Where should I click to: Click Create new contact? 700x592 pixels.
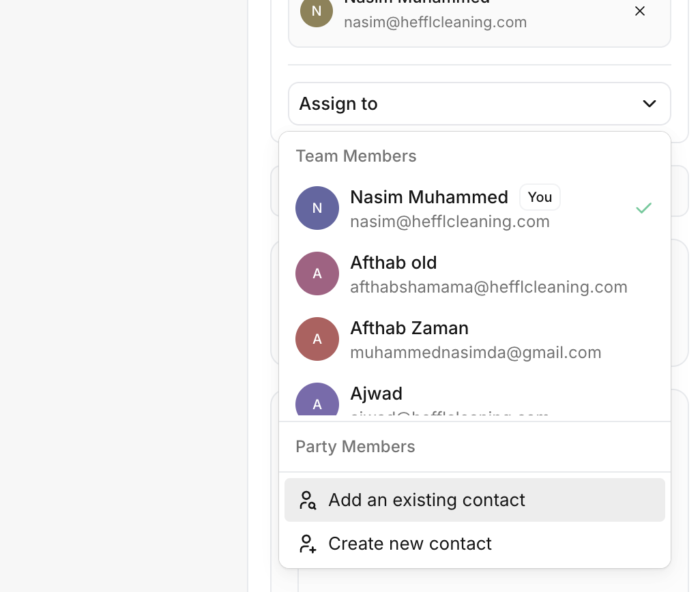coord(409,544)
